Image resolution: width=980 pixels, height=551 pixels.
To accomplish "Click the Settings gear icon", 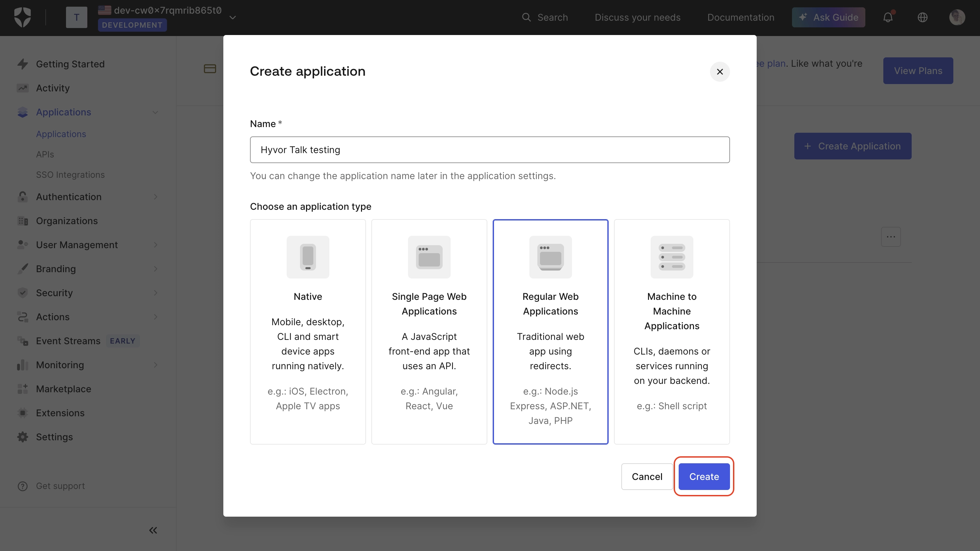I will point(22,437).
